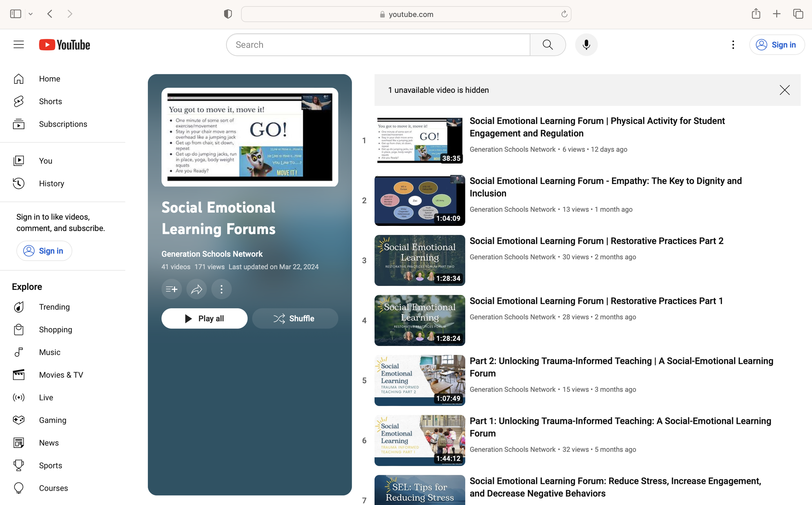Click the share playlist arrow icon

[x=197, y=289]
